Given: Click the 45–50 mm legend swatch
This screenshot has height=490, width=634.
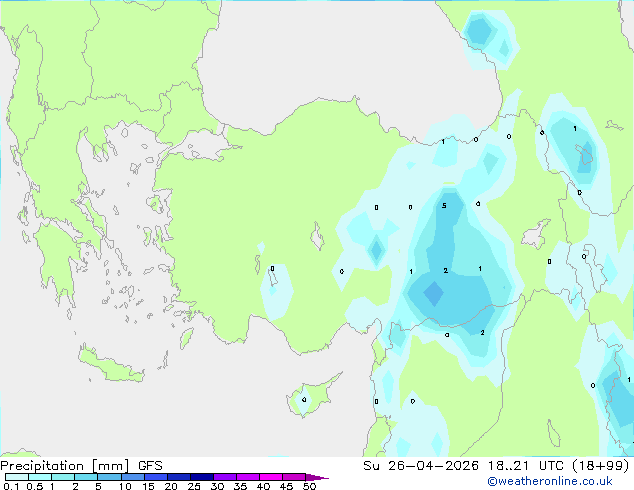Looking at the screenshot, I should [x=294, y=477].
